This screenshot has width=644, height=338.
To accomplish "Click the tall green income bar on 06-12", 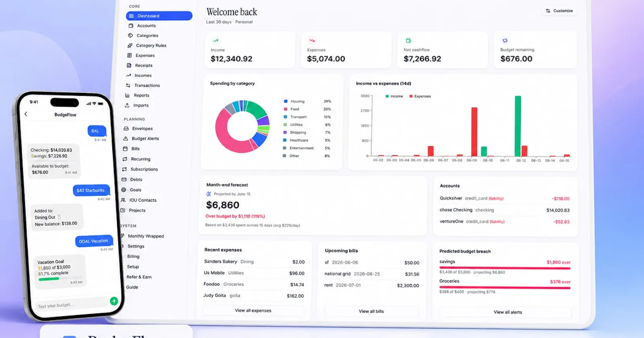I will [x=518, y=126].
